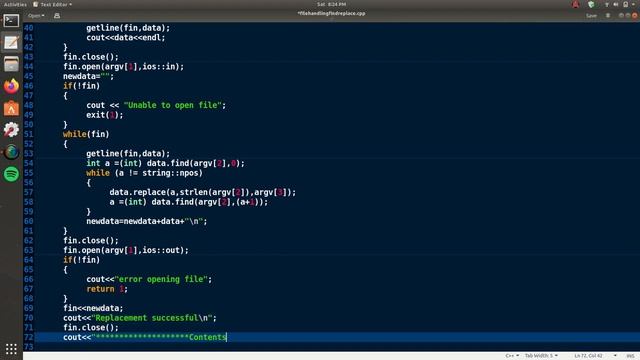Change the C++ language dropdown in status bar
Viewport: 640px width, 360px height.
click(512, 356)
